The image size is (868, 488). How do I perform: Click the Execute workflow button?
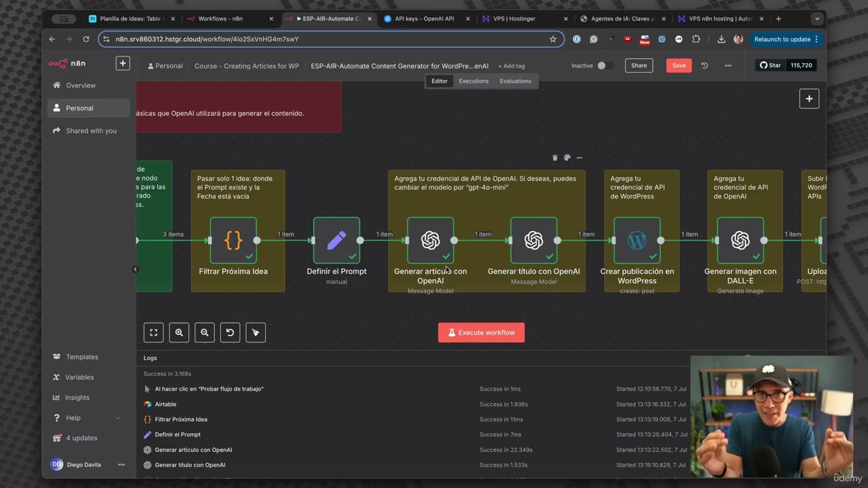481,333
